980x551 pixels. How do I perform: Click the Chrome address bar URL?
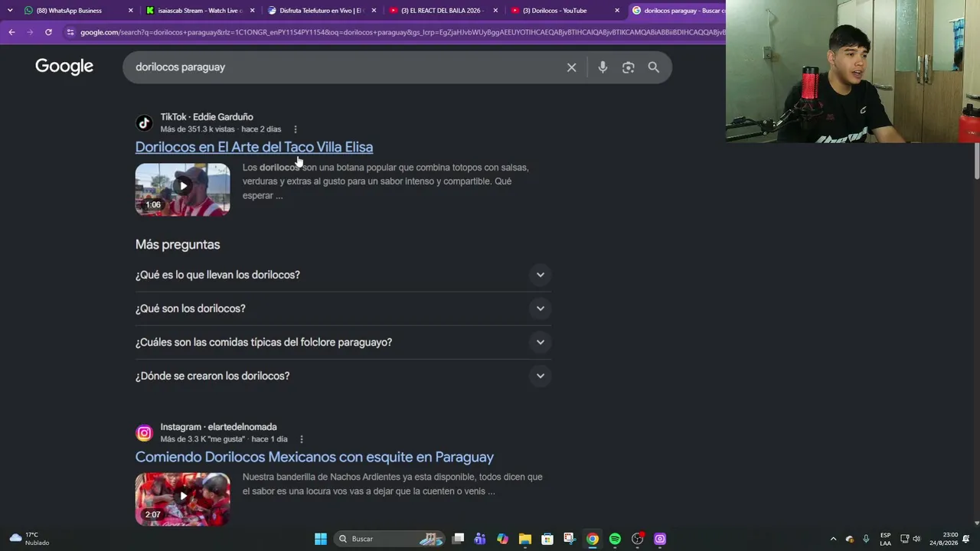point(402,32)
